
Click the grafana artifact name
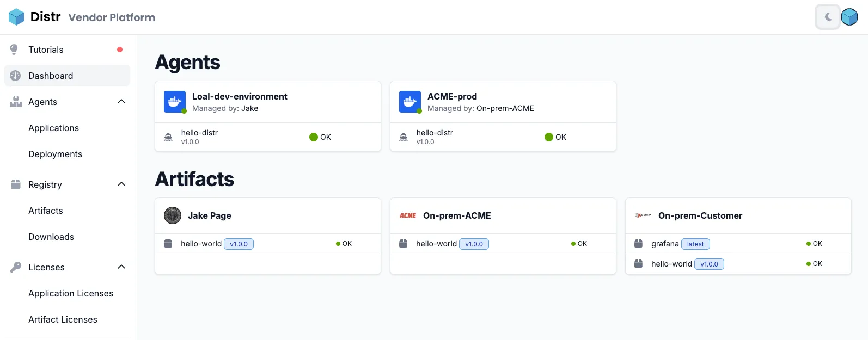pyautogui.click(x=665, y=244)
